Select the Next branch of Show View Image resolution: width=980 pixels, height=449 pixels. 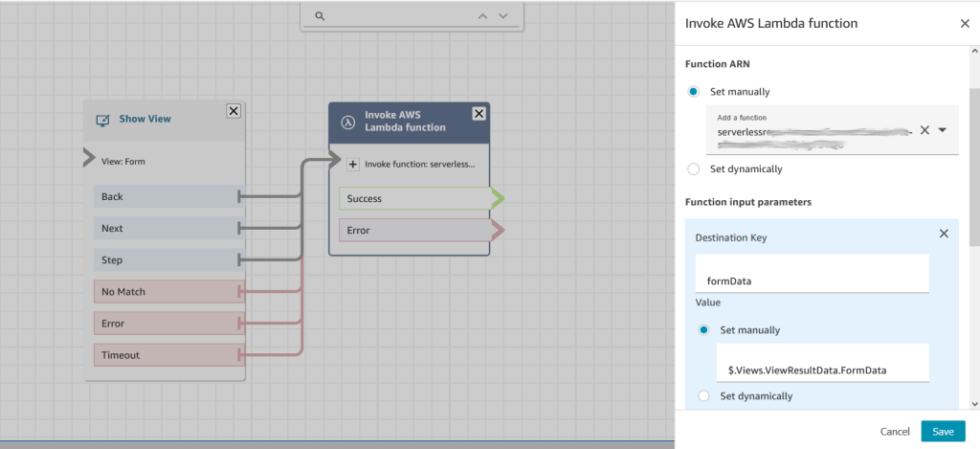(168, 228)
